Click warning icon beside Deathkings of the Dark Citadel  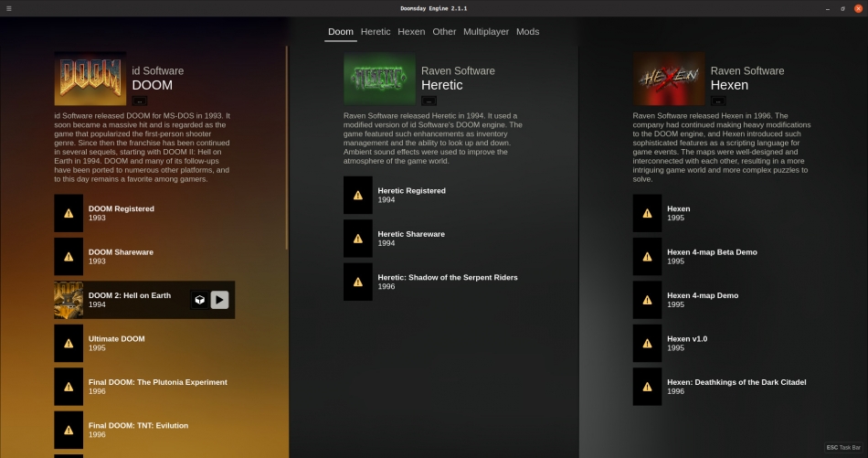click(647, 387)
